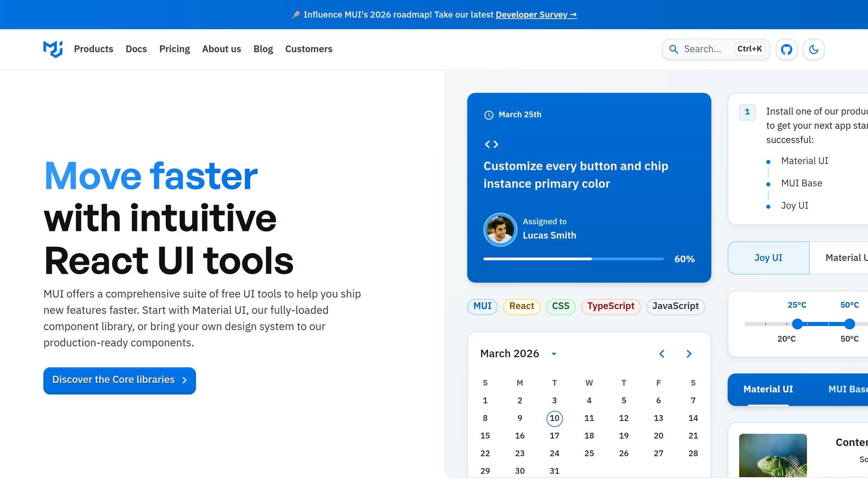This screenshot has width=868, height=488.
Task: Click the code brackets icon on card
Action: pos(491,144)
